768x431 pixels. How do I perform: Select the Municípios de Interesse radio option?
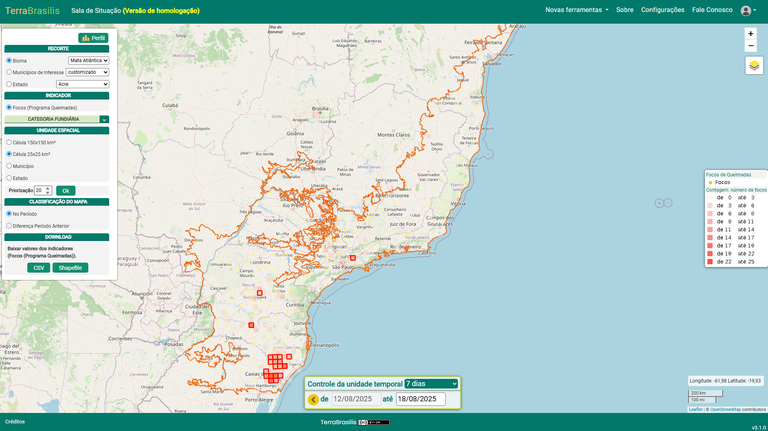[x=9, y=72]
